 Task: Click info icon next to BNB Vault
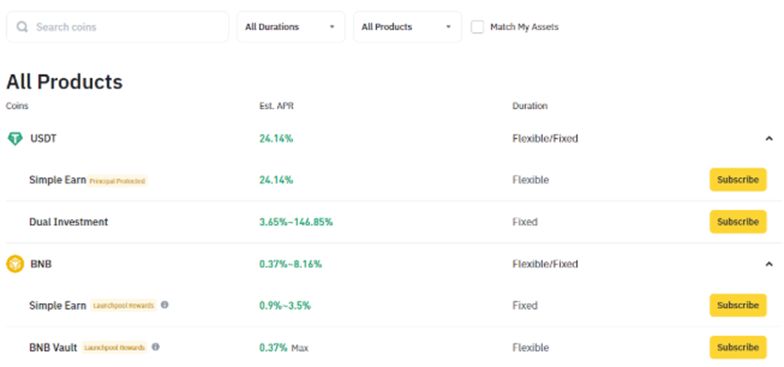coord(156,346)
